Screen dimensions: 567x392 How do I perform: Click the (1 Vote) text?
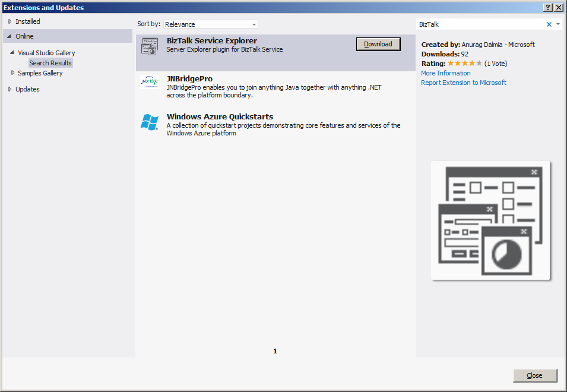click(496, 64)
